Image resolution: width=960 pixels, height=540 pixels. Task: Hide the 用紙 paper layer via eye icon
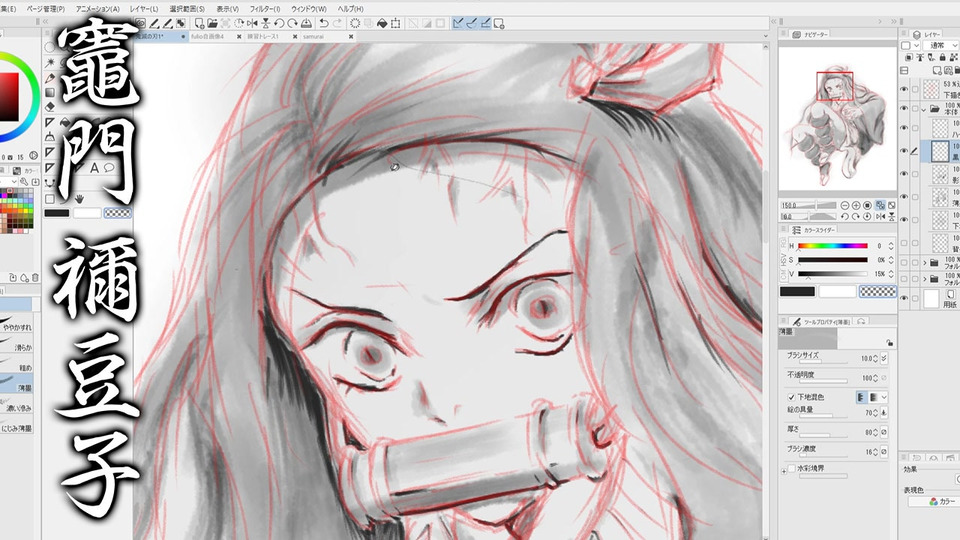(904, 298)
